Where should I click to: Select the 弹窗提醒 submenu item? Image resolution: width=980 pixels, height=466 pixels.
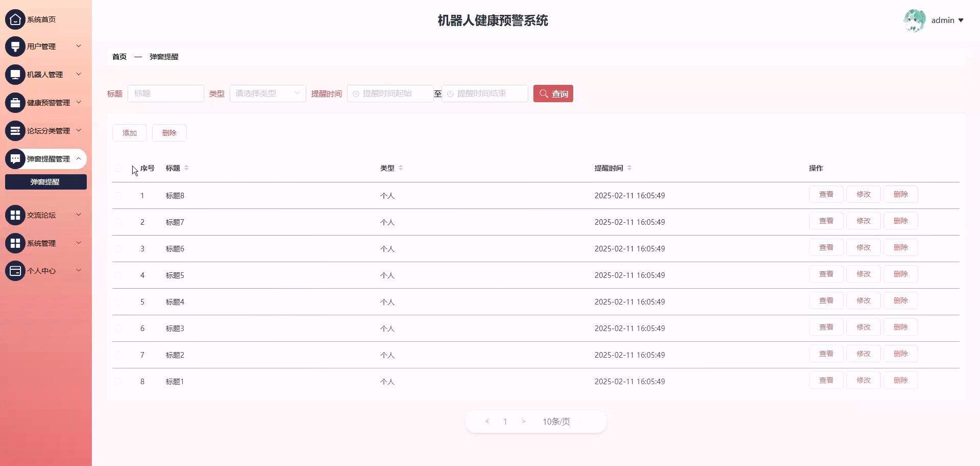click(x=46, y=182)
